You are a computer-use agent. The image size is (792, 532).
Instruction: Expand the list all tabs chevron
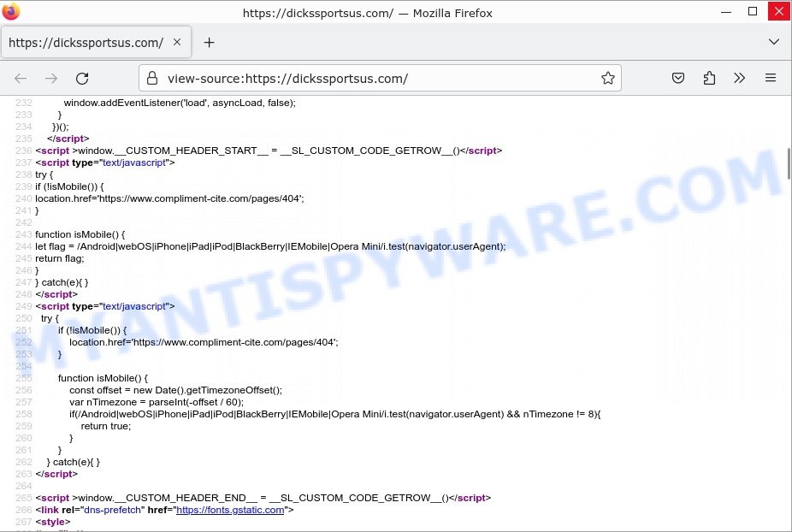(x=773, y=42)
